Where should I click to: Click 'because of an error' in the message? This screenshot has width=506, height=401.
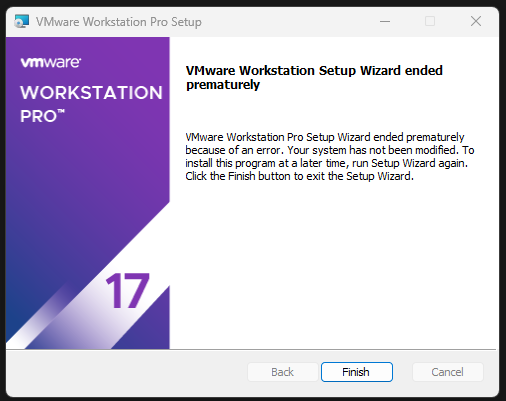coord(234,150)
